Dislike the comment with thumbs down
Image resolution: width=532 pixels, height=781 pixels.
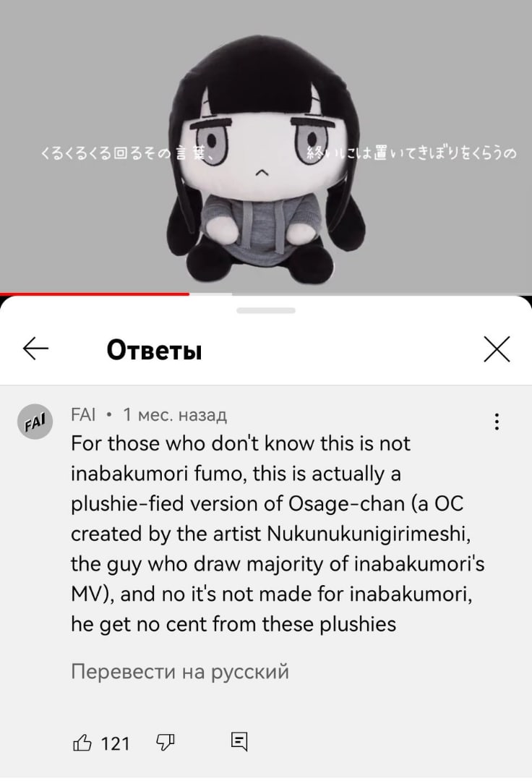point(166,743)
